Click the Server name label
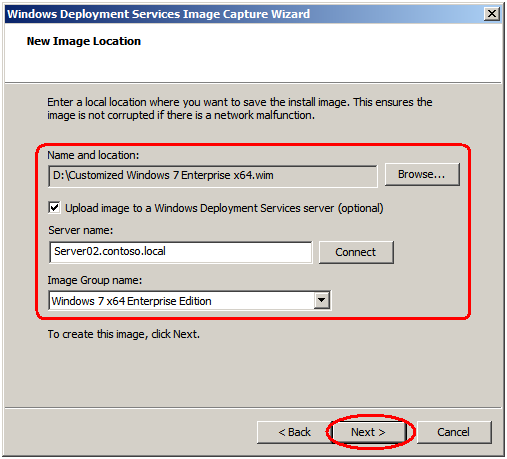507x459 pixels. tap(81, 230)
